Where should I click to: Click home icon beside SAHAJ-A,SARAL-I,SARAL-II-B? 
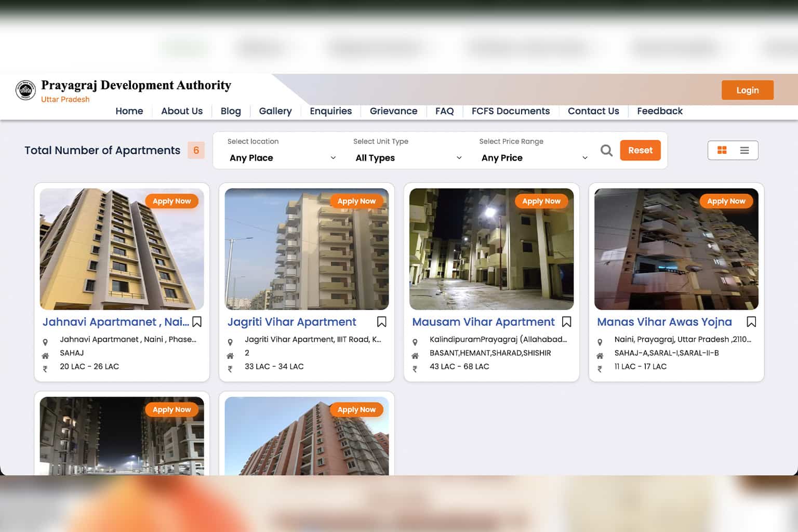(600, 356)
